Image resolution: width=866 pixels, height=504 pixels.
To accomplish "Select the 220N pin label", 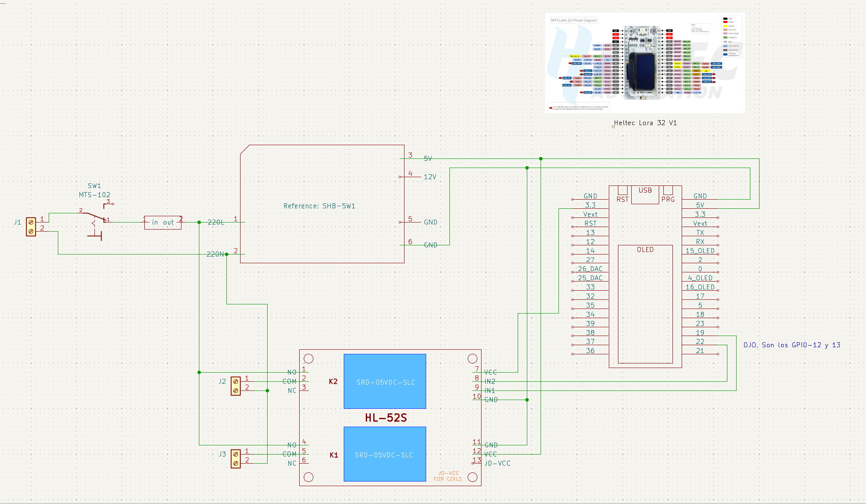I will (x=215, y=254).
